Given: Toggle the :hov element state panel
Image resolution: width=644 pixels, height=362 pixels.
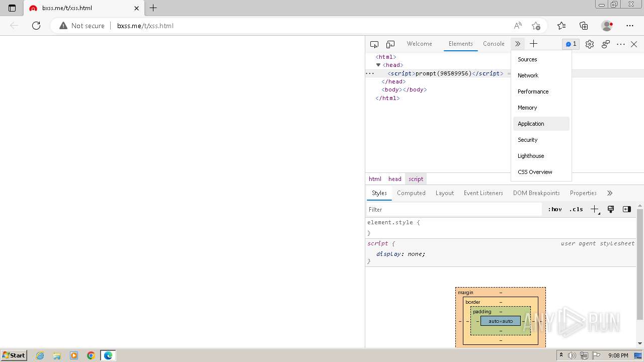Looking at the screenshot, I should coord(555,209).
